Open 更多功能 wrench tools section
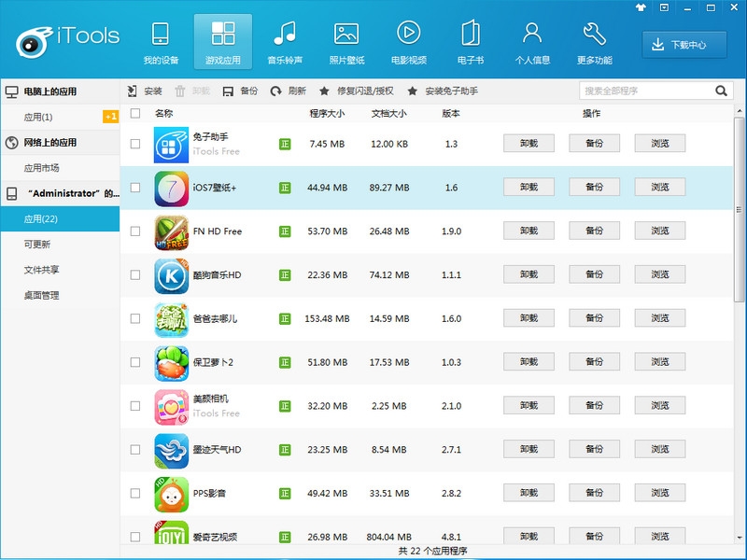Screen dimensions: 747x560 [x=594, y=43]
